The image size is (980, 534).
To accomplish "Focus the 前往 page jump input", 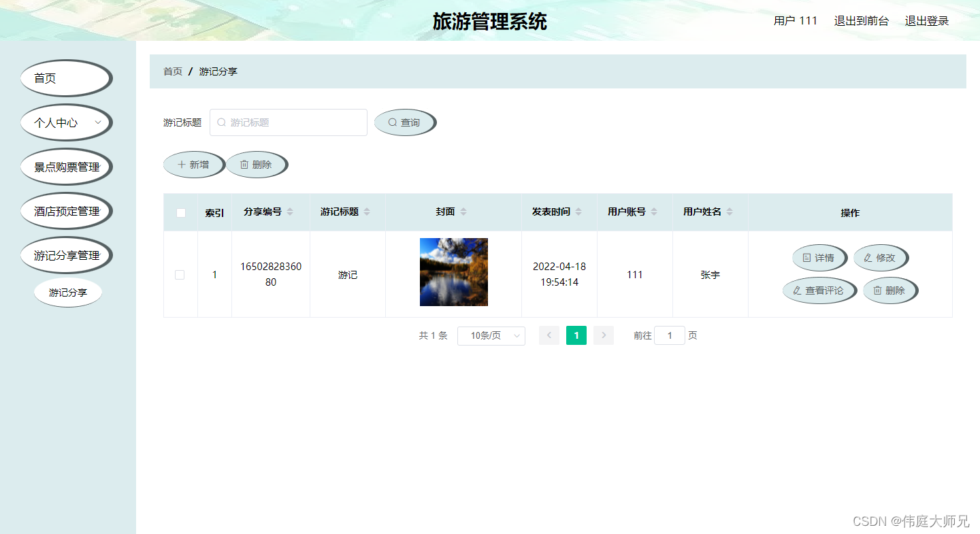I will (x=670, y=335).
